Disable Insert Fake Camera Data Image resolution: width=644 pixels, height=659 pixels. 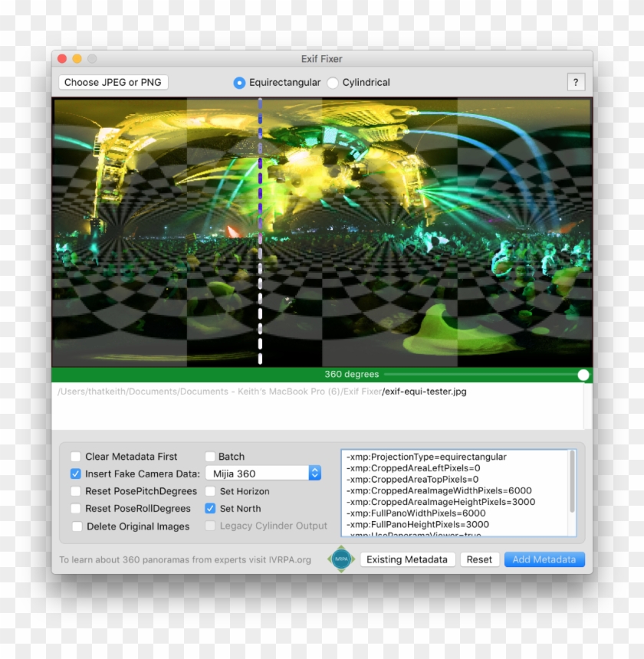pyautogui.click(x=75, y=474)
